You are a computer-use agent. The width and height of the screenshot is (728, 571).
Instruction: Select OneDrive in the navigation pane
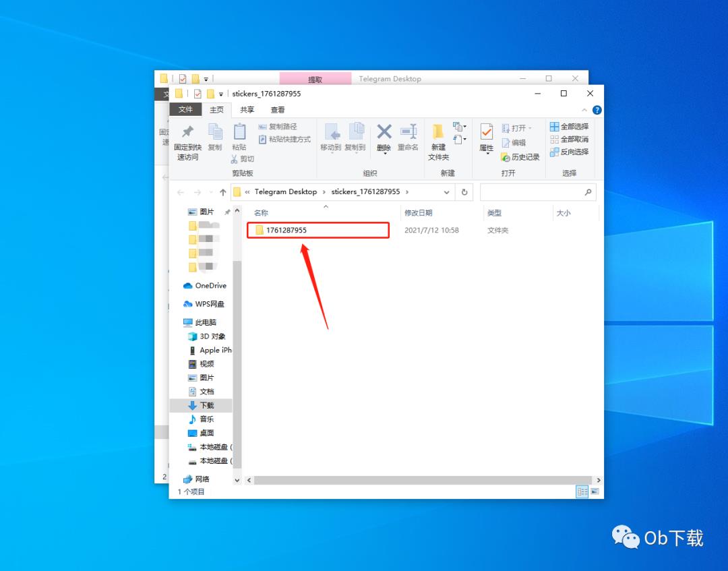(x=205, y=286)
